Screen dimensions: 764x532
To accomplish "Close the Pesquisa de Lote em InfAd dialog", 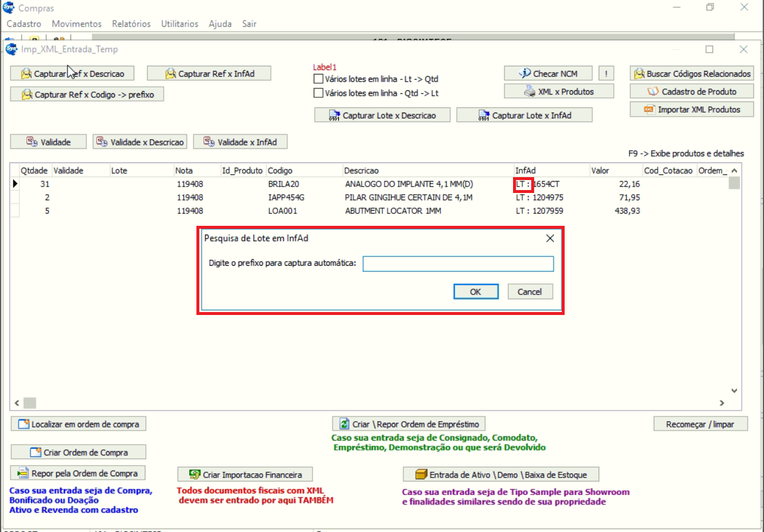I will click(x=550, y=238).
